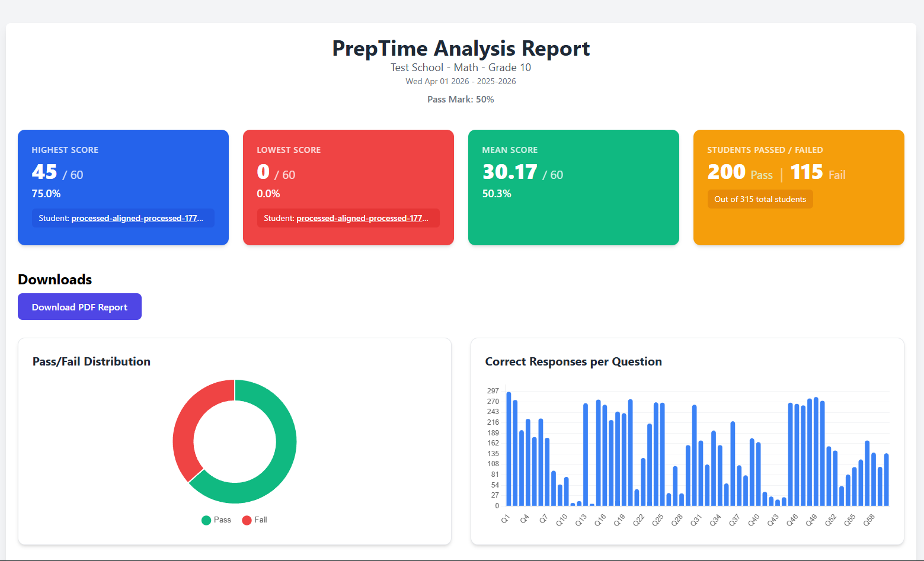The width and height of the screenshot is (924, 561).
Task: Click the tall Q13 bar in the chart
Action: pyautogui.click(x=586, y=455)
